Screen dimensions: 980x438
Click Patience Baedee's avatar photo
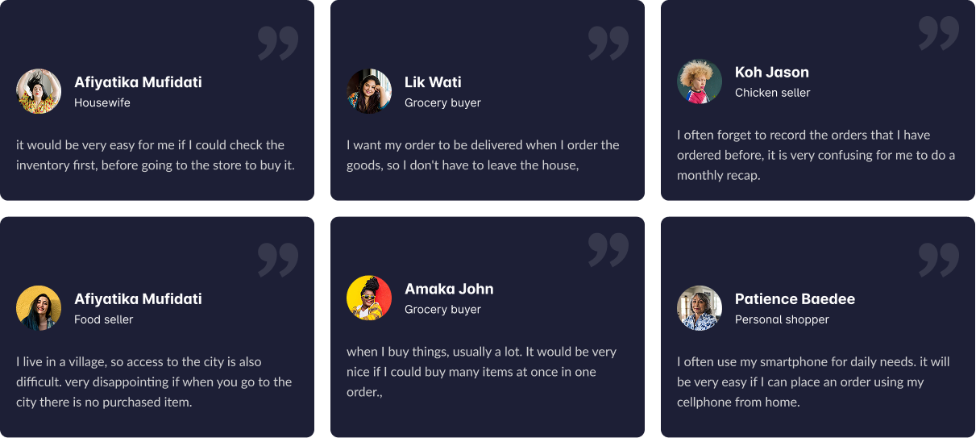tap(700, 308)
